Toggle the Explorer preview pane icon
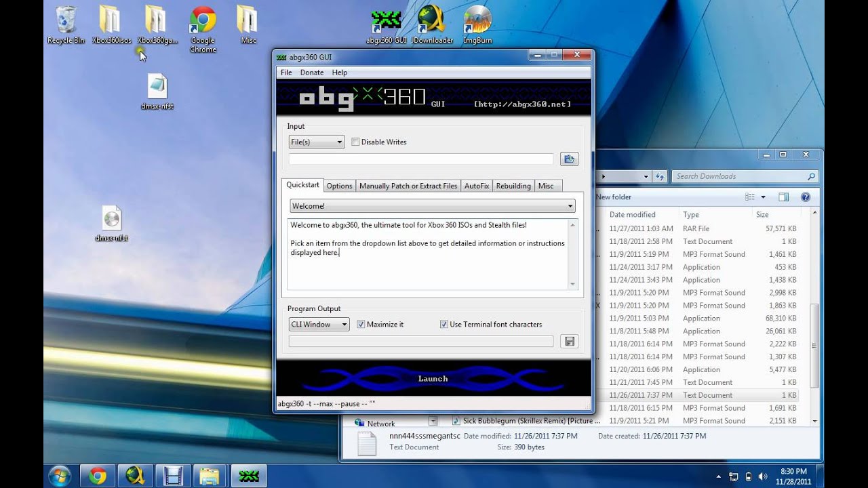This screenshot has width=868, height=488. tap(783, 197)
